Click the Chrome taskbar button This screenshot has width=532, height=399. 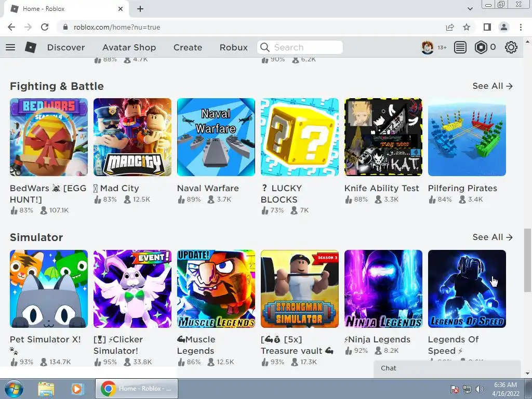click(137, 389)
